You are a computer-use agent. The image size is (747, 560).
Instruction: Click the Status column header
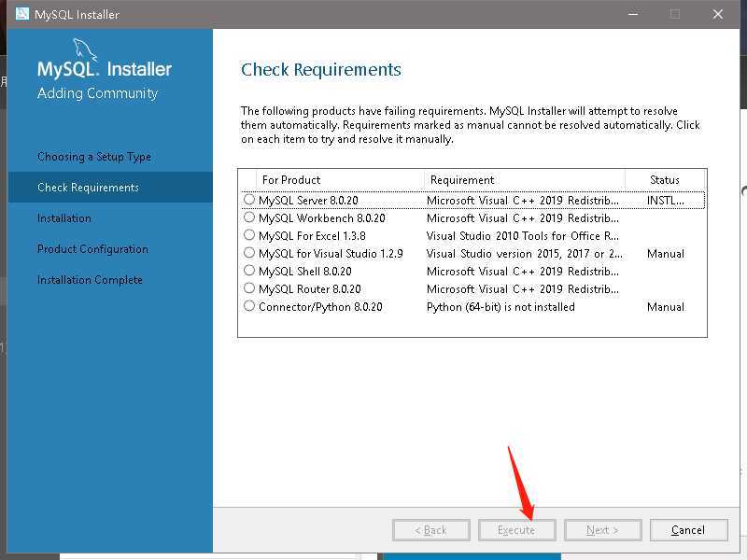665,180
